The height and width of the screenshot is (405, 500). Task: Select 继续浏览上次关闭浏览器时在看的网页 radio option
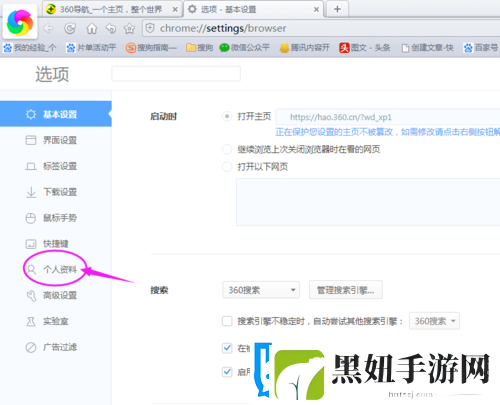click(x=227, y=149)
